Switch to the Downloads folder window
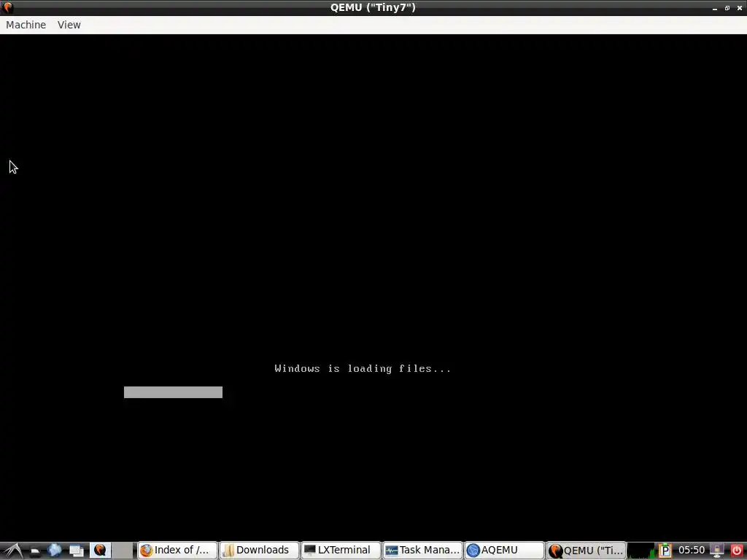747x560 pixels. (x=259, y=550)
